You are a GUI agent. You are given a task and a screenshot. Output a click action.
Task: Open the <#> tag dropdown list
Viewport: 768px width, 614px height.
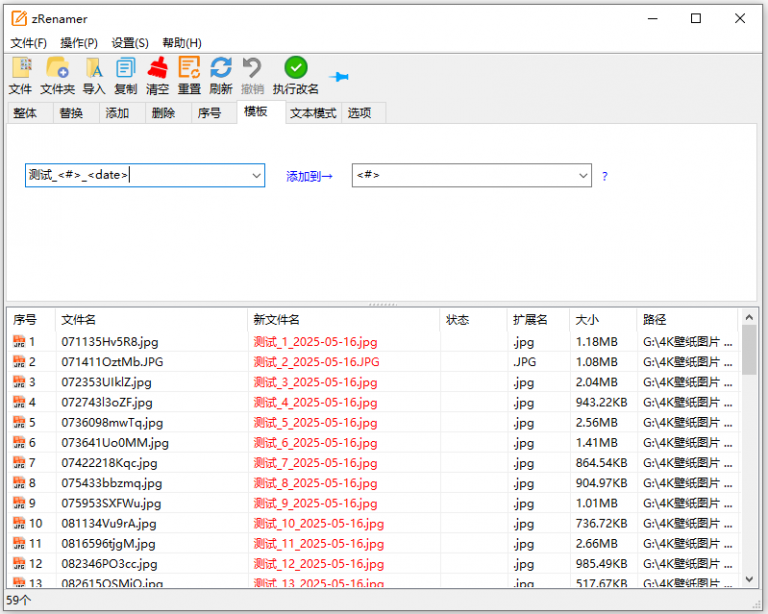pos(583,175)
